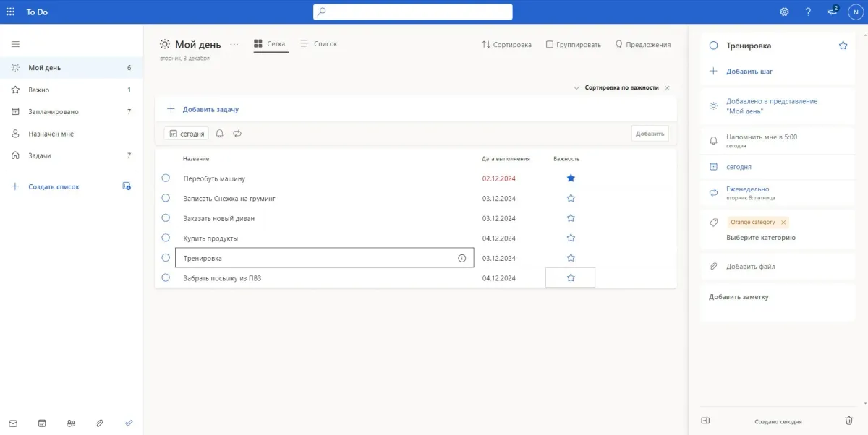Open the settings gear icon
868x435 pixels.
pos(784,12)
